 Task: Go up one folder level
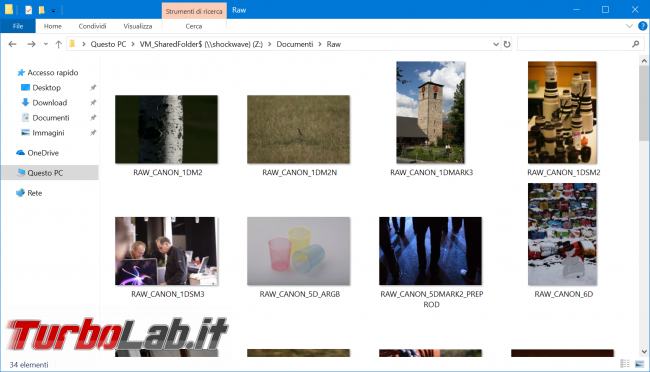point(58,44)
